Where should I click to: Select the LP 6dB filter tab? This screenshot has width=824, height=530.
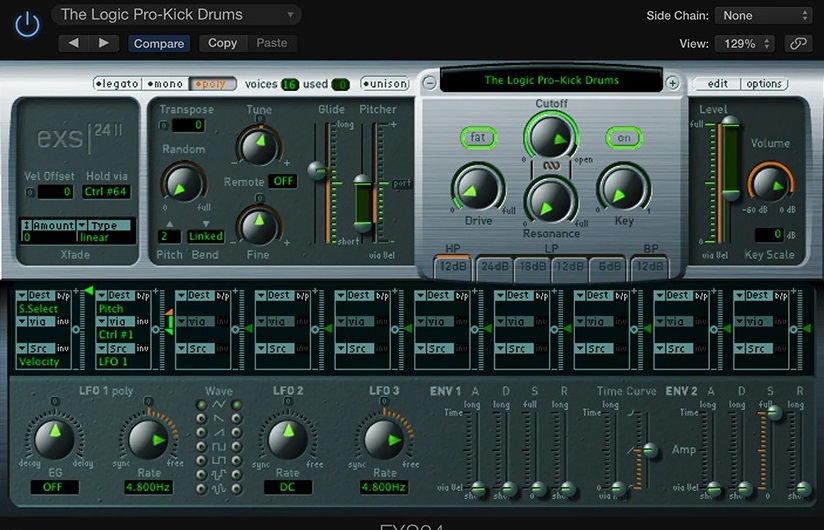[610, 266]
